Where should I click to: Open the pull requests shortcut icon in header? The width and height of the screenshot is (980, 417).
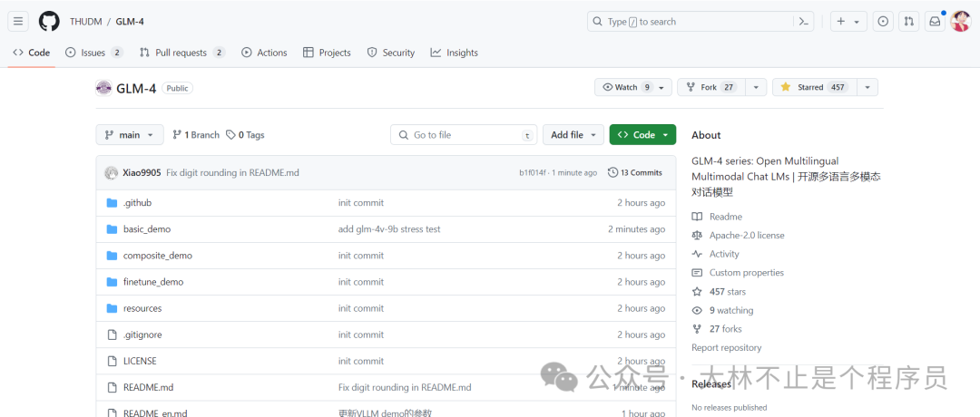[908, 21]
